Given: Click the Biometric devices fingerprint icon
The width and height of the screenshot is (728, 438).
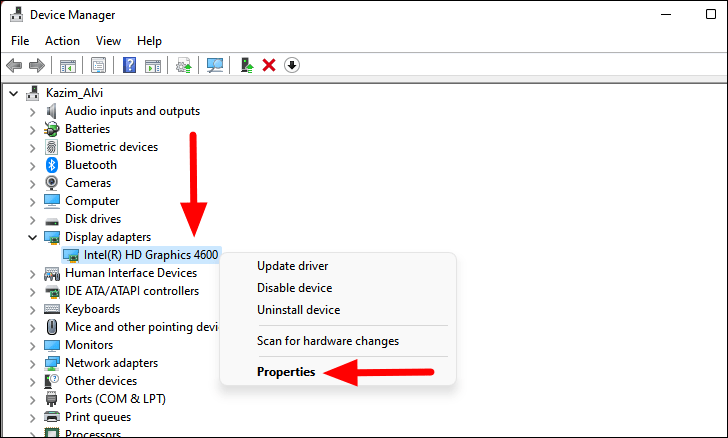Looking at the screenshot, I should [52, 147].
